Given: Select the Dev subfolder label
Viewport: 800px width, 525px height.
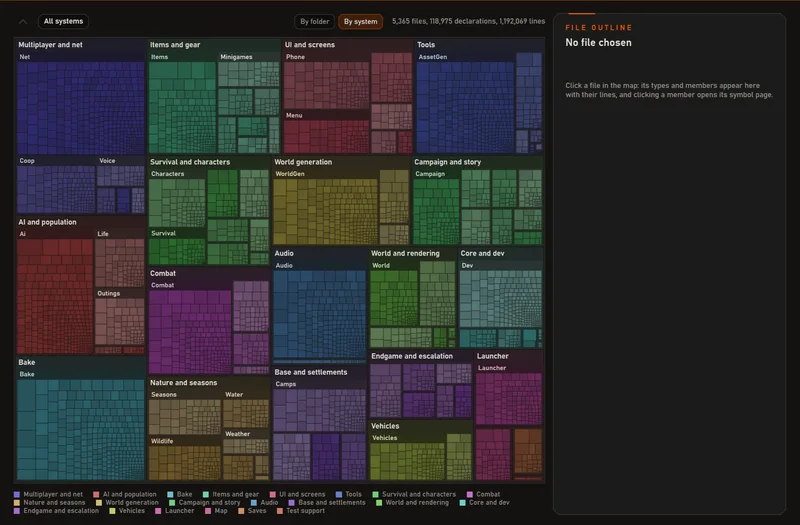Looking at the screenshot, I should click(467, 265).
